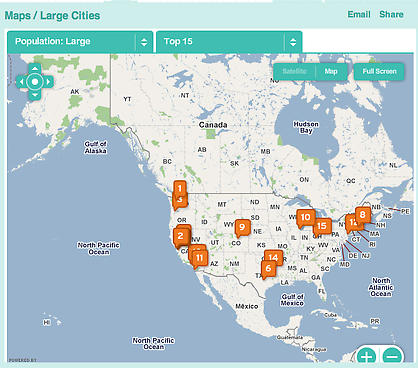Image resolution: width=418 pixels, height=368 pixels.
Task: Zoom out with the minus button
Action: pos(392,357)
